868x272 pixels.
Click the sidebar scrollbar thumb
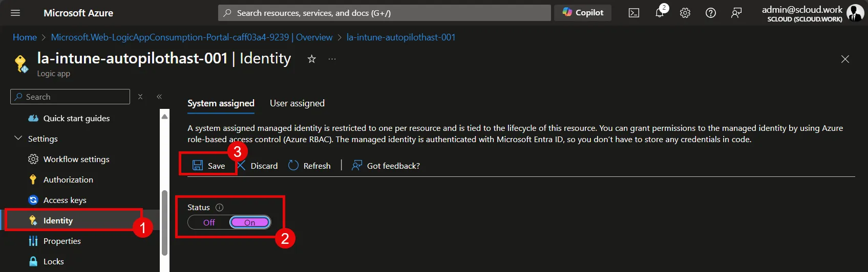(x=164, y=222)
